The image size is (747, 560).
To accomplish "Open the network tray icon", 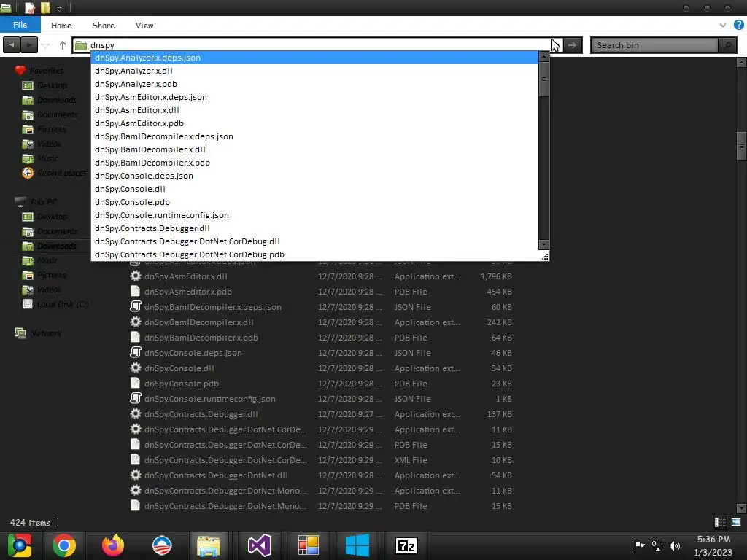I will coord(657,545).
